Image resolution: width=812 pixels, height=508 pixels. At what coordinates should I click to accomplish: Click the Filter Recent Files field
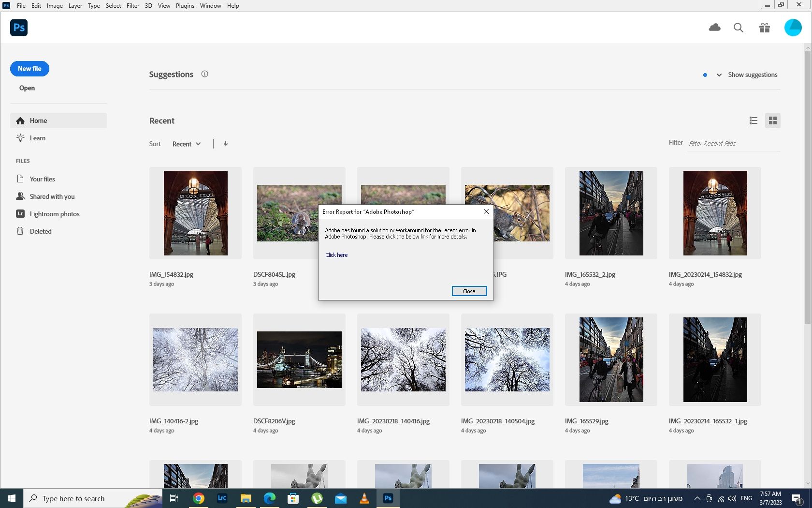click(733, 143)
